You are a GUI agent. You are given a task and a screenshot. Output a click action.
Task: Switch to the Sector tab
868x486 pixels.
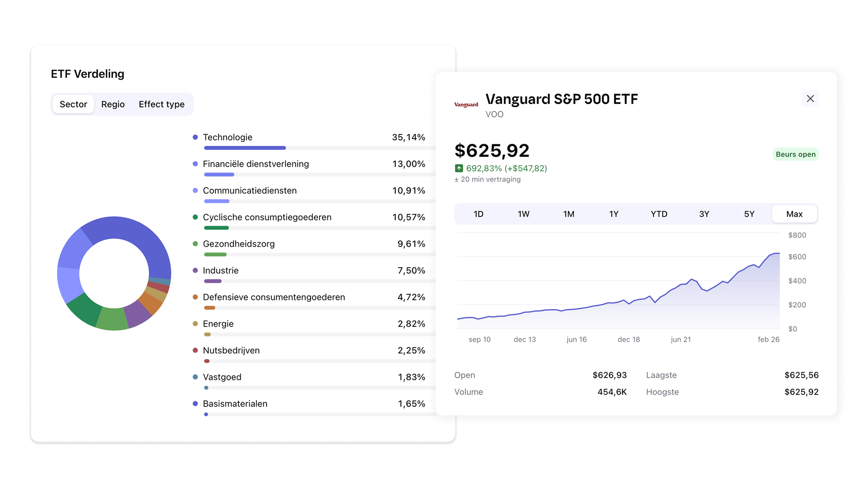(73, 104)
